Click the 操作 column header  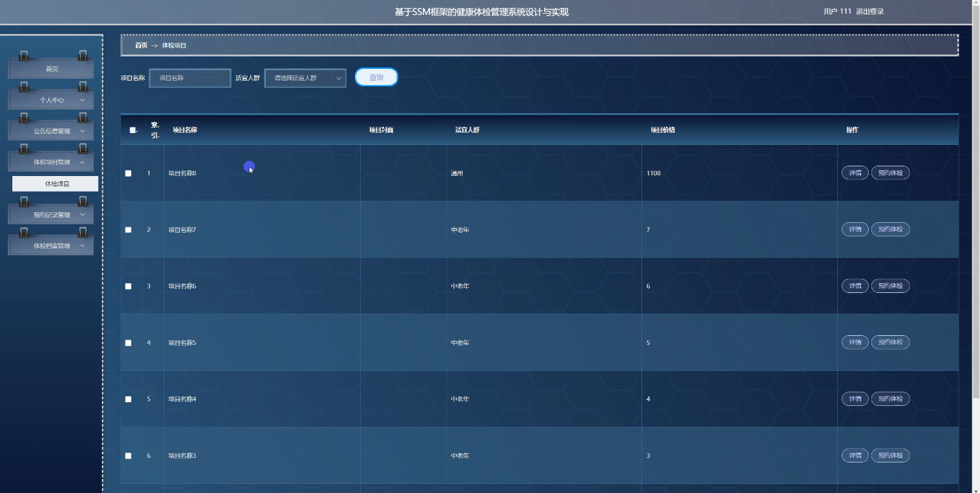[x=852, y=130]
